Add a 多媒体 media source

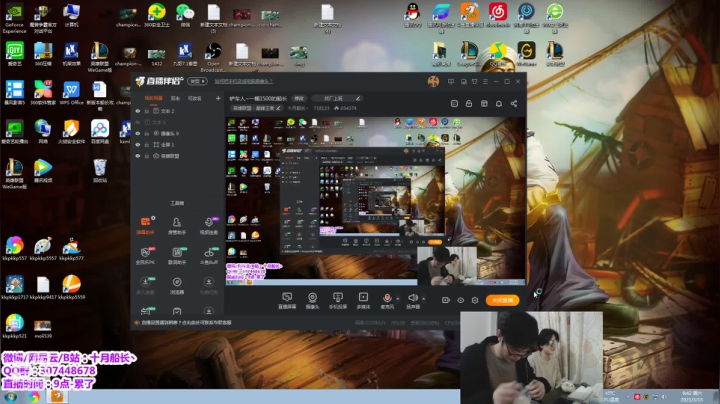[363, 301]
